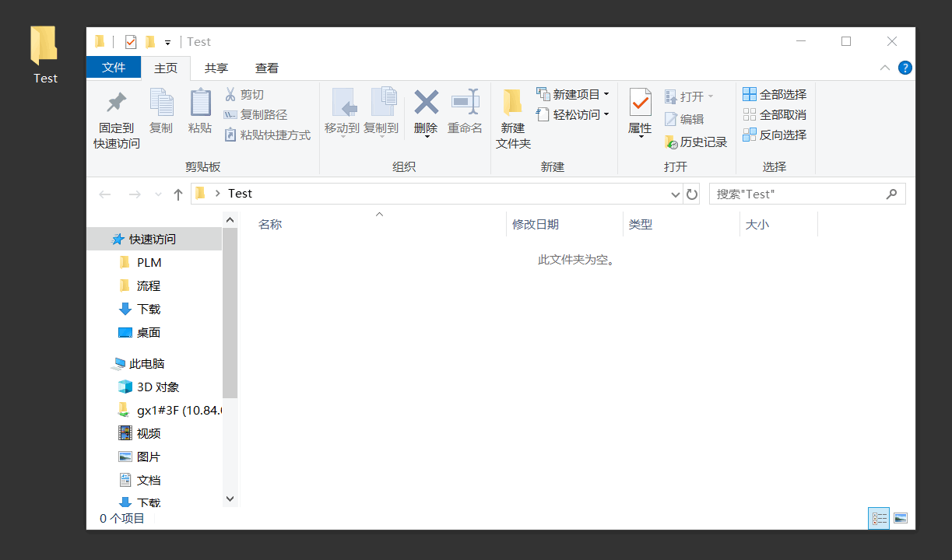Click the Rename (重命名) icon
The height and width of the screenshot is (560, 952).
[465, 102]
